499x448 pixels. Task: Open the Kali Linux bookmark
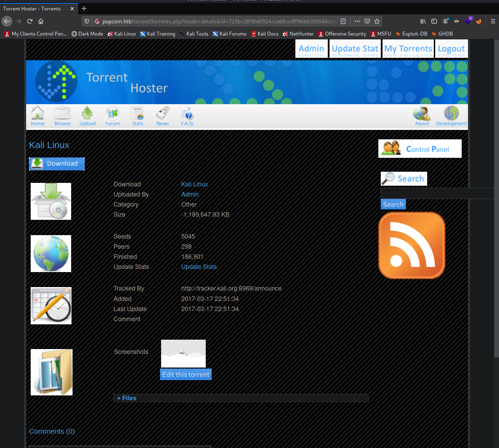pos(122,34)
